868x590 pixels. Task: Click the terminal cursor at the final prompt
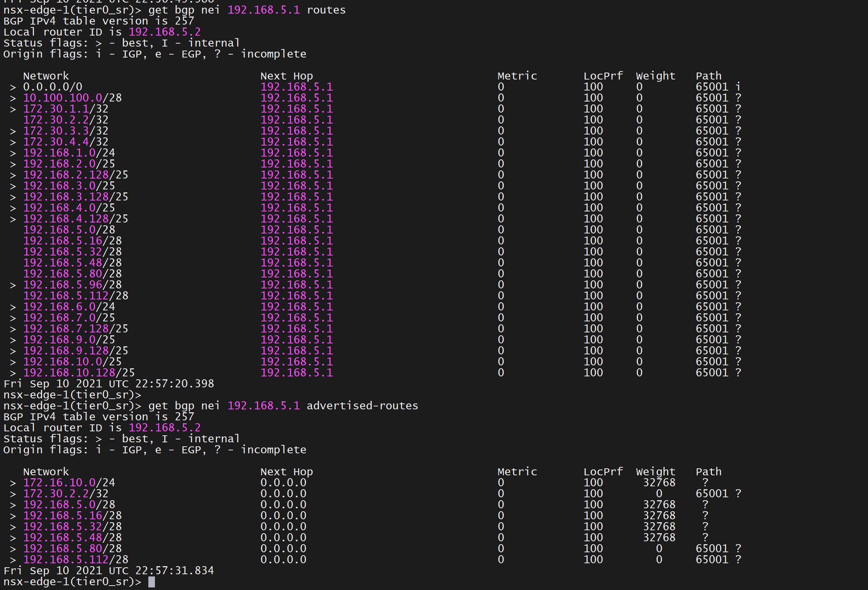151,582
